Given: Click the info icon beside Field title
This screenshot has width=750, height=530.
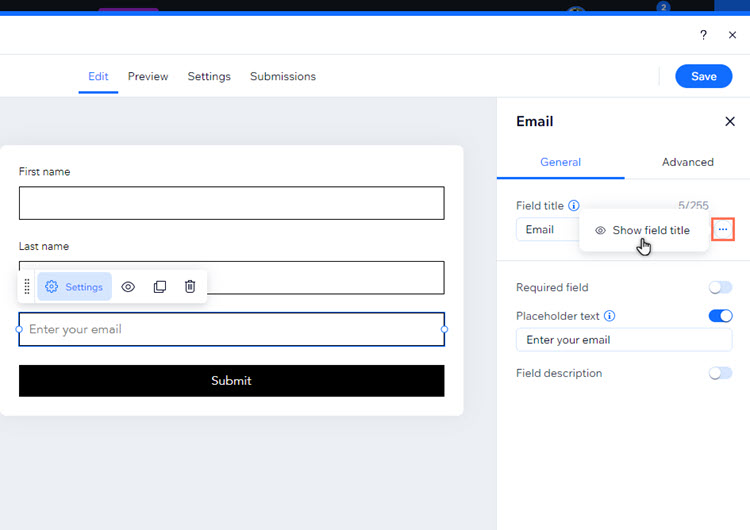Looking at the screenshot, I should click(574, 206).
